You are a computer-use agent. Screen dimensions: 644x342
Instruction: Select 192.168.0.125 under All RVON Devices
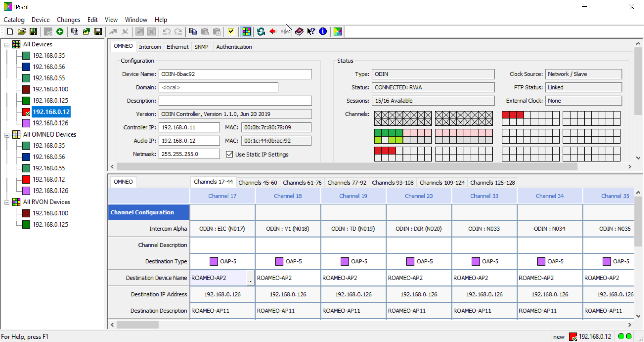pyautogui.click(x=50, y=225)
